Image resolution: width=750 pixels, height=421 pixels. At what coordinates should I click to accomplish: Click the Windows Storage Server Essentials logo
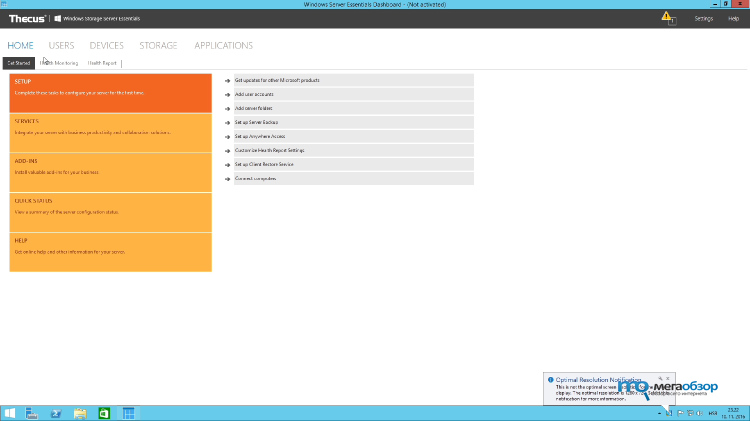(97, 19)
